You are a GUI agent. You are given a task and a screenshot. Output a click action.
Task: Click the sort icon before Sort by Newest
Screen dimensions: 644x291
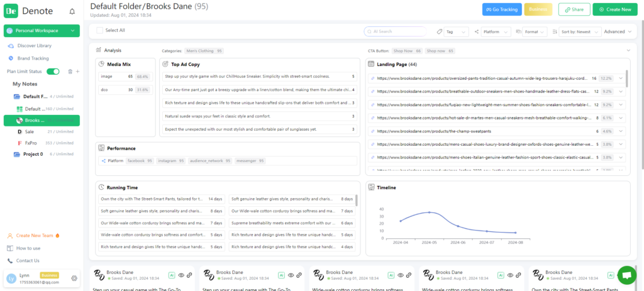555,31
